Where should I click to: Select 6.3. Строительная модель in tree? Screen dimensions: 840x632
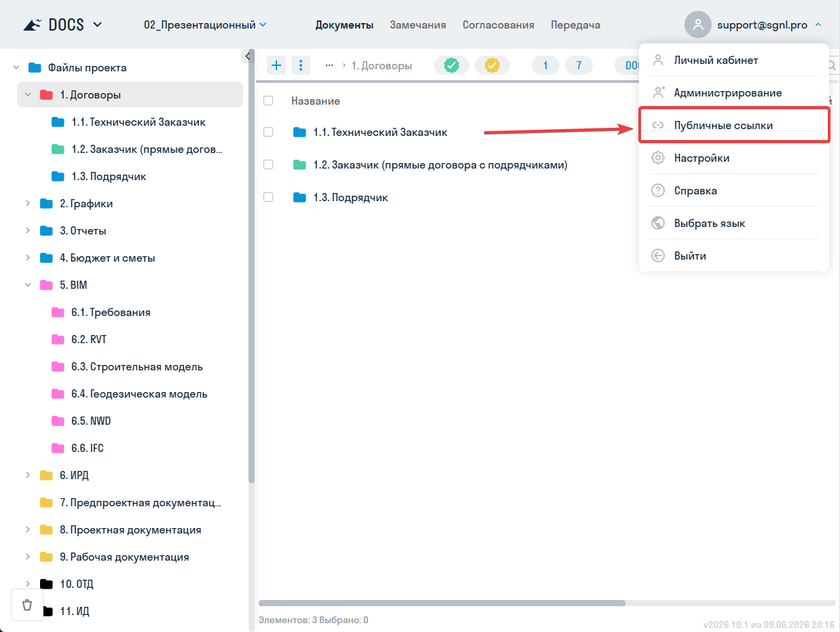click(x=136, y=367)
